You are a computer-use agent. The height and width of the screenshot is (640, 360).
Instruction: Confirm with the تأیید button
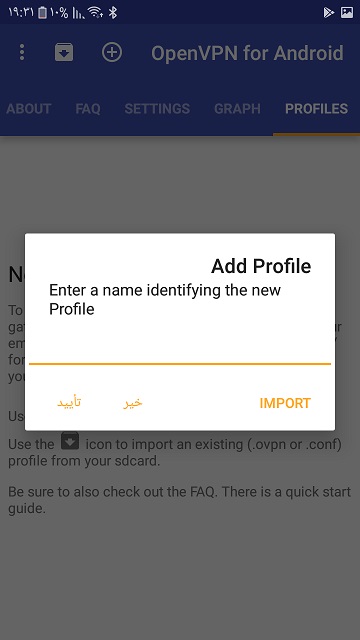coord(69,402)
